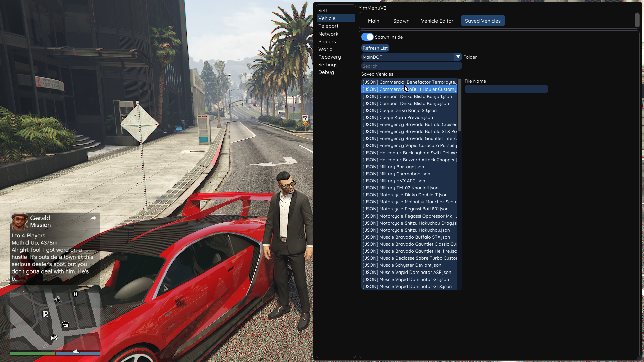Select Military Chernobog.json saved vehicle
644x362 pixels.
[396, 174]
